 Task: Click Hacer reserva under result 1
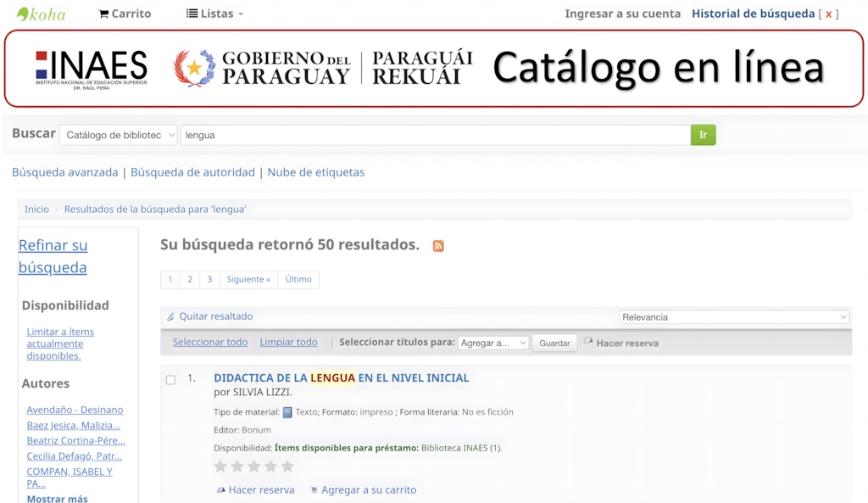[256, 489]
